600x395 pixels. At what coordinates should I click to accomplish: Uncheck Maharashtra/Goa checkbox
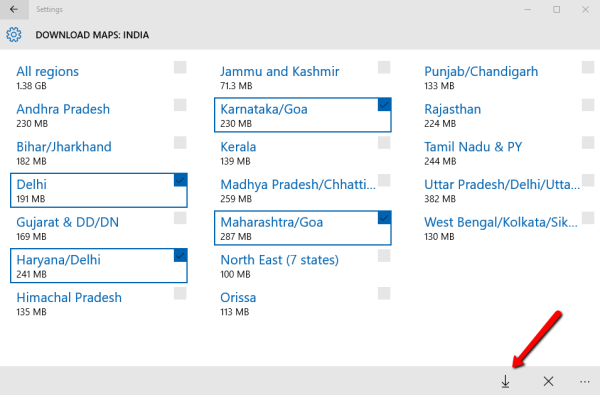384,218
